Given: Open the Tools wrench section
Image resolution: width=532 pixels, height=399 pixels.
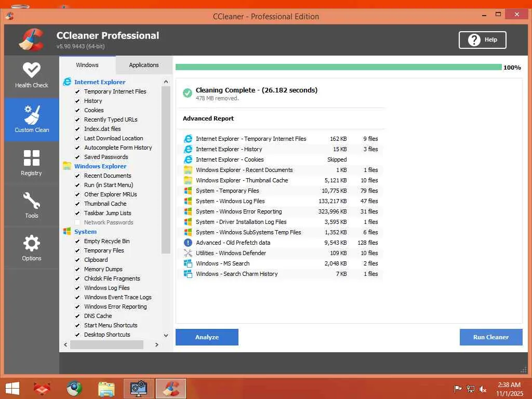Looking at the screenshot, I should 32,205.
